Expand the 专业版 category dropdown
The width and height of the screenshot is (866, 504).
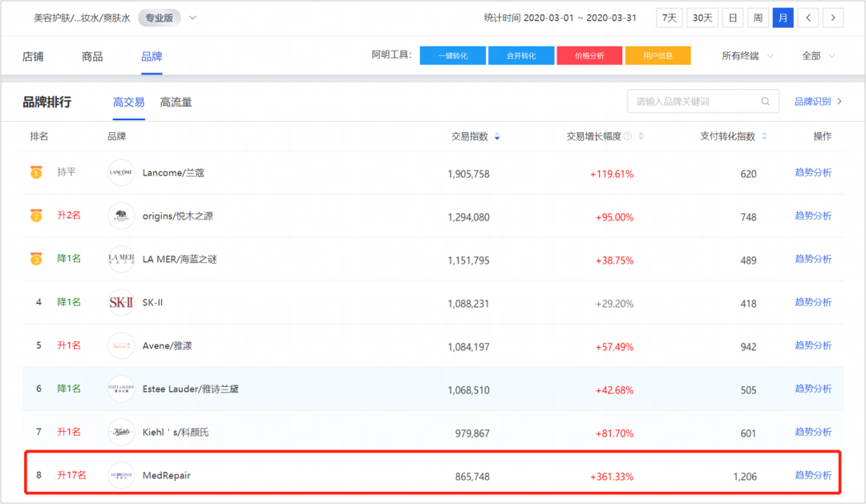click(x=192, y=18)
